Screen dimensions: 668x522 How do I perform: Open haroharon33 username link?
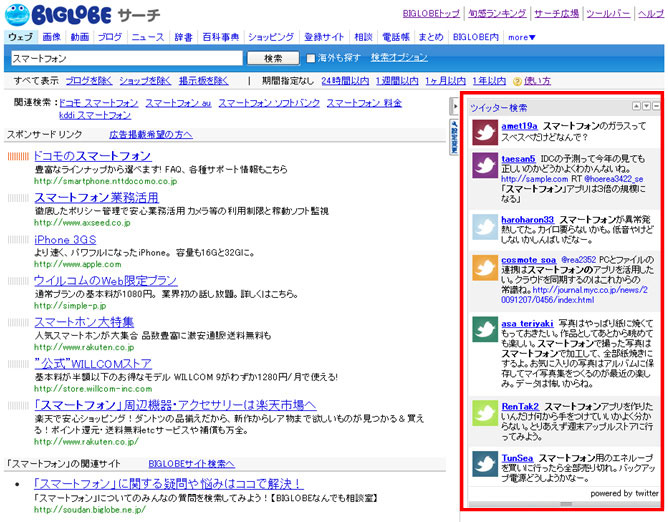(x=527, y=219)
